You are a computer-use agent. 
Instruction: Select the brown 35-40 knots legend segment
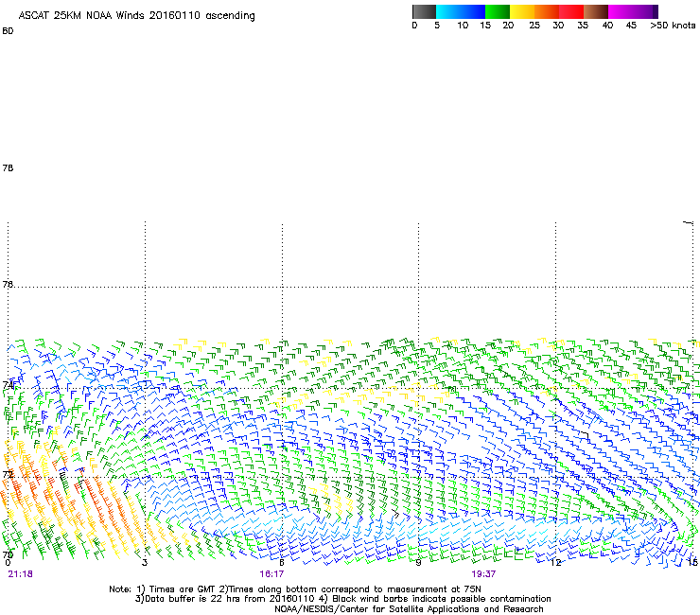596,11
